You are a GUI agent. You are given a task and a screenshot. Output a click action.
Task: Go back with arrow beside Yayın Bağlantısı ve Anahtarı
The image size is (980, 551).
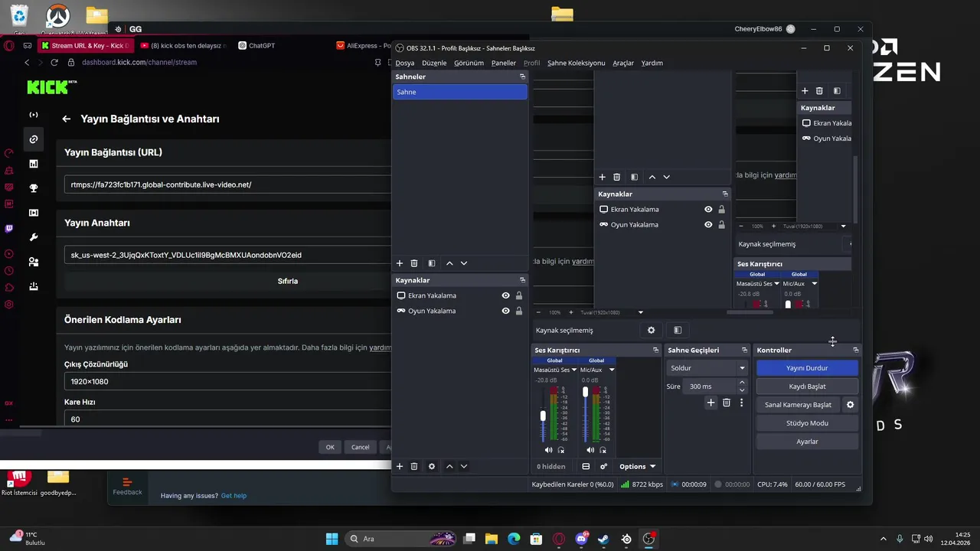(x=67, y=119)
